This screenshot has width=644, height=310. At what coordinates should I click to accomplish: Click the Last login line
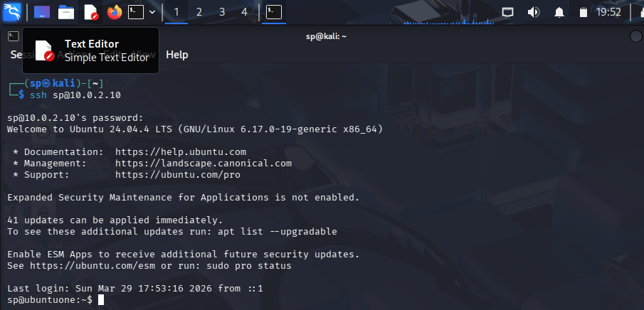pos(135,289)
